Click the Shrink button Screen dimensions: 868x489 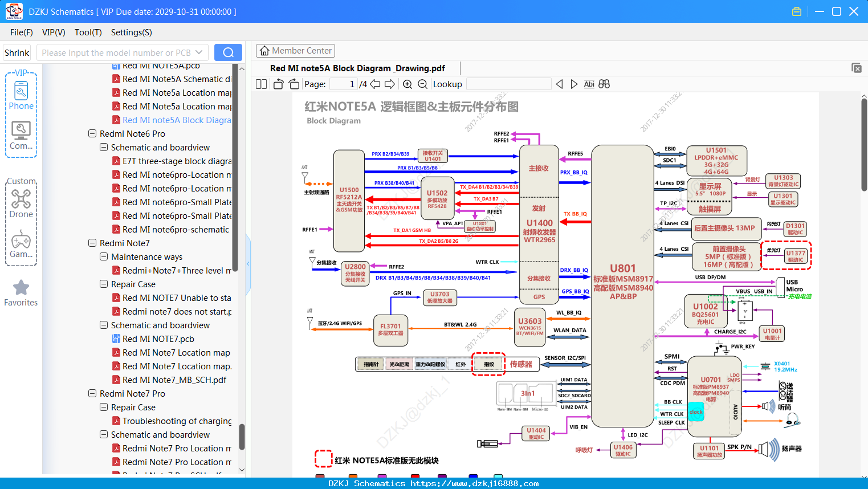[17, 52]
